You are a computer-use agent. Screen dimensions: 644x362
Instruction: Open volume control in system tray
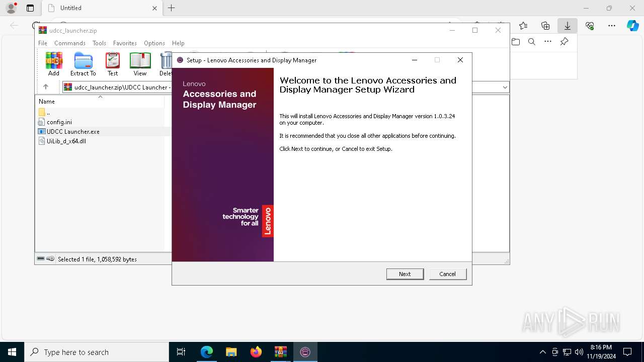coord(579,352)
